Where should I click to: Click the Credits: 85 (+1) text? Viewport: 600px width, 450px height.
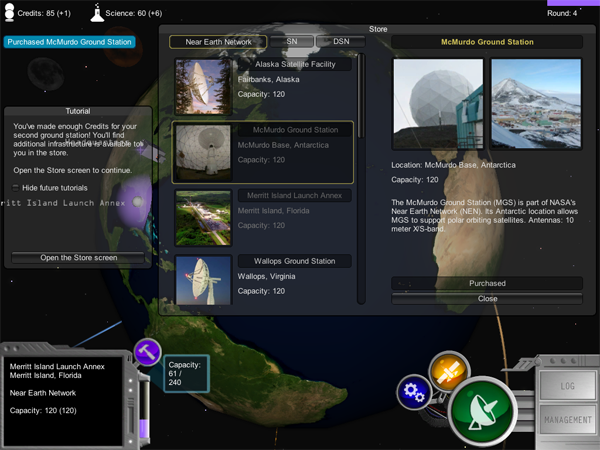click(x=44, y=13)
